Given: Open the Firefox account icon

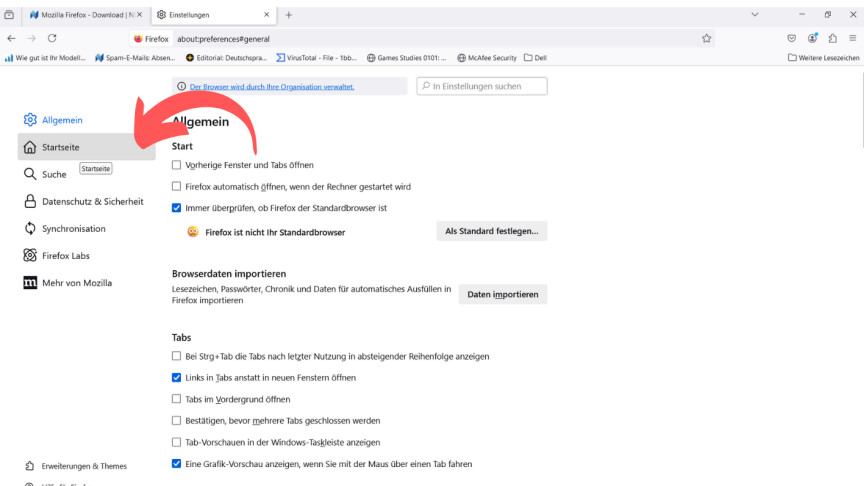Looking at the screenshot, I should click(812, 39).
